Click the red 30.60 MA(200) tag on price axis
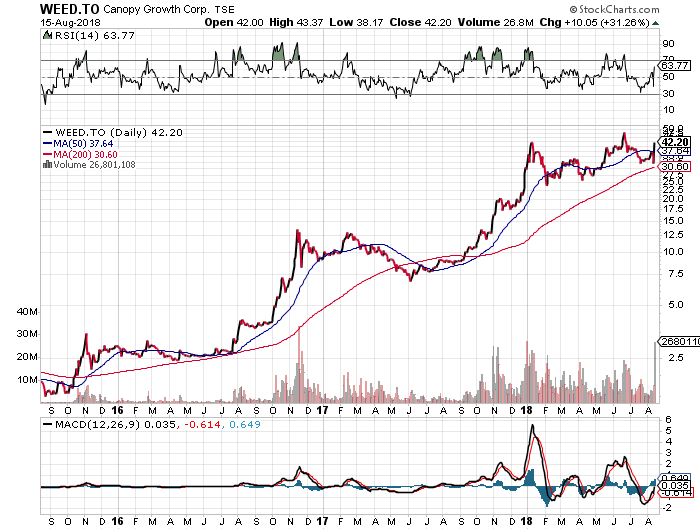Image resolution: width=700 pixels, height=530 pixels. point(675,167)
